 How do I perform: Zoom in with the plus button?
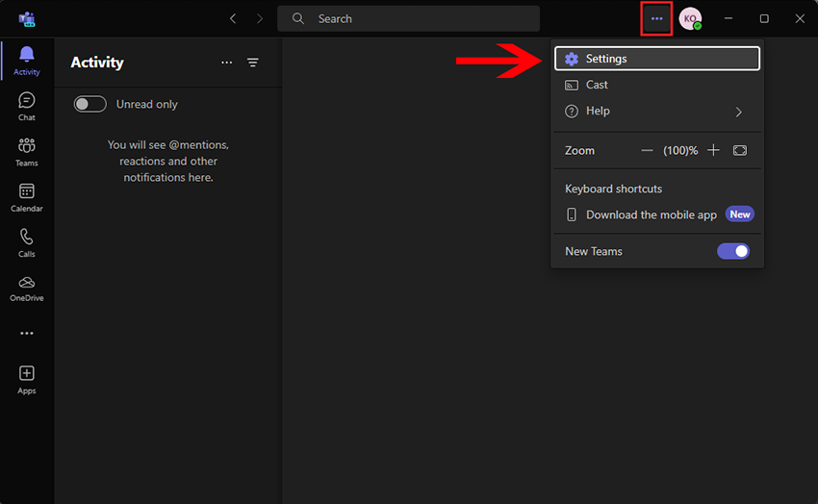[x=713, y=150]
